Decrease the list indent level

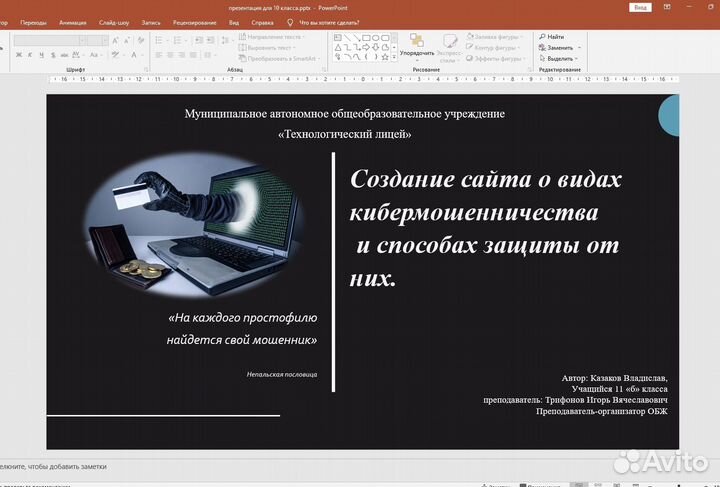pos(199,40)
